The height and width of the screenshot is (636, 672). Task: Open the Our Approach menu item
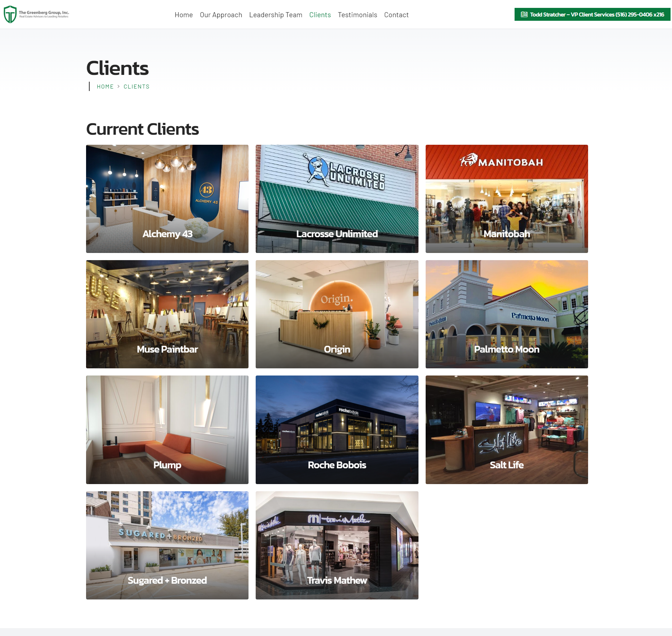pos(221,15)
